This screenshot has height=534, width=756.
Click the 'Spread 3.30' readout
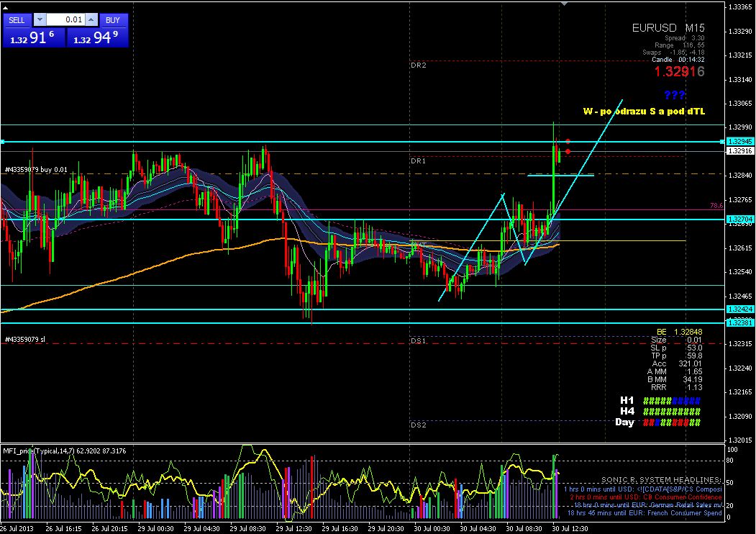[x=685, y=38]
